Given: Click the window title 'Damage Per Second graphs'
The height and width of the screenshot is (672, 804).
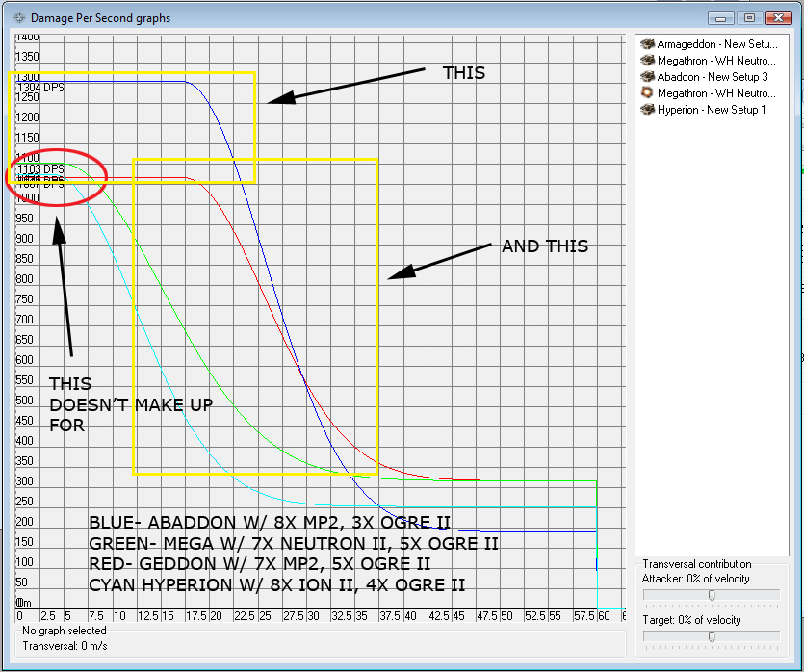Looking at the screenshot, I should [x=100, y=18].
